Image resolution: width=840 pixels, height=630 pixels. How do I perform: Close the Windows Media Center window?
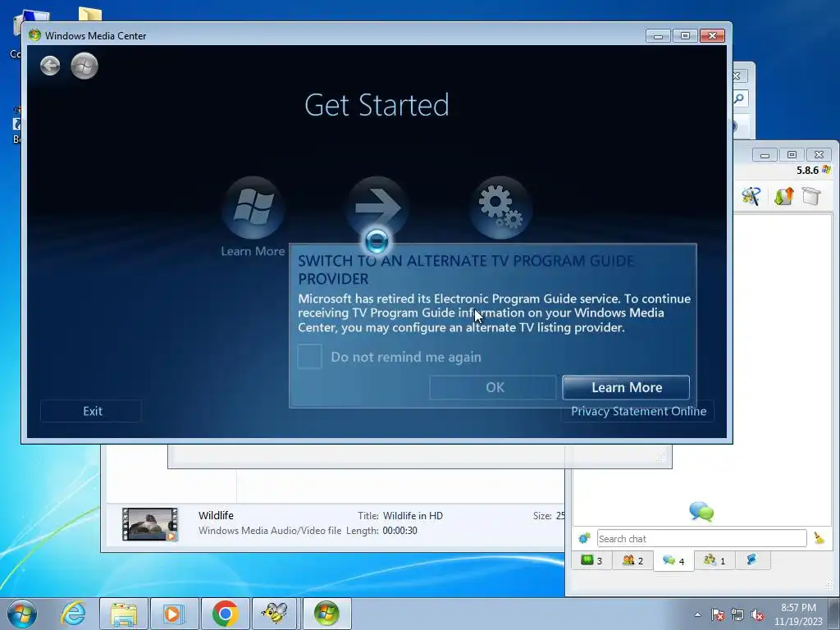(713, 36)
